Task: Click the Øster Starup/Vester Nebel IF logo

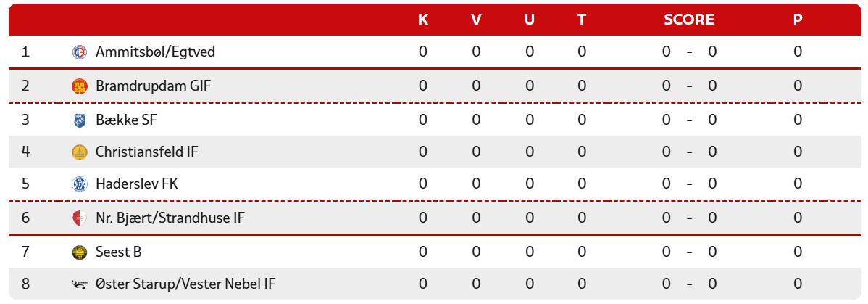Action: [x=80, y=284]
